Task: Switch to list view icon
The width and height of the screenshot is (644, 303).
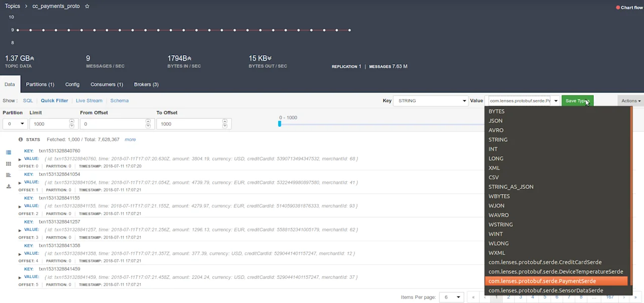Action: 9,152
